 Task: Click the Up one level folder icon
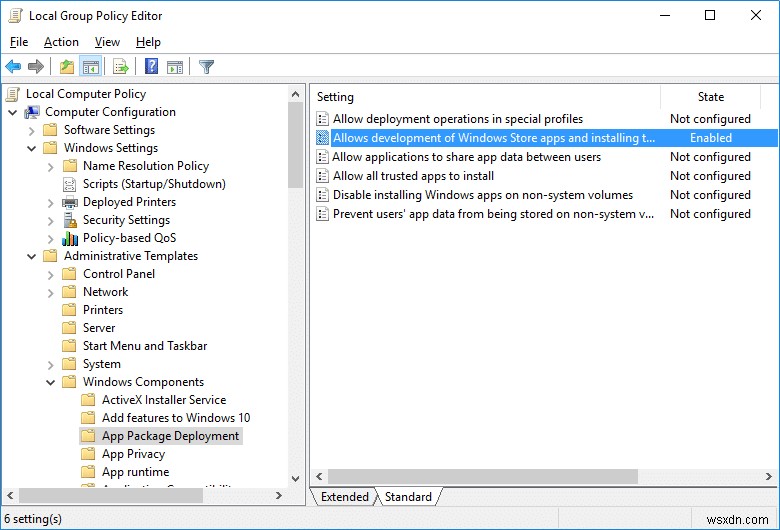[67, 66]
